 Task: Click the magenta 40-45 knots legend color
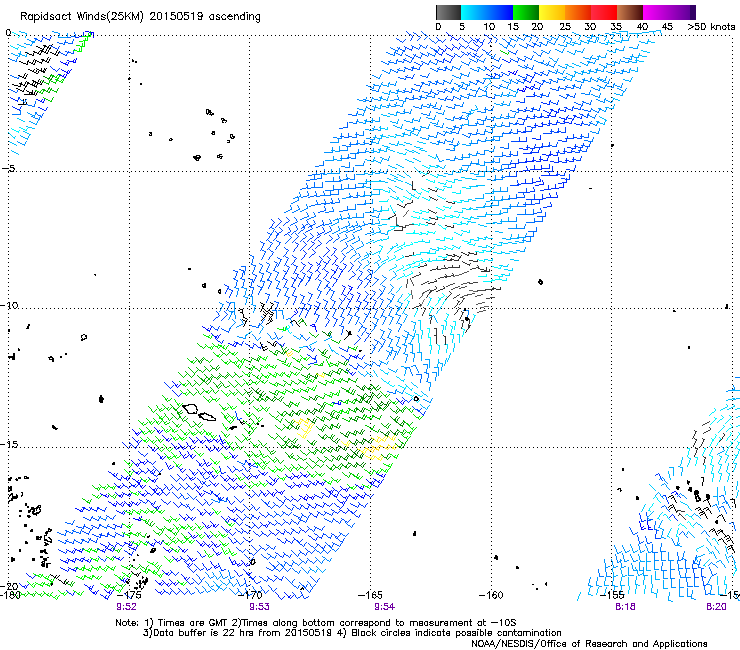[656, 12]
